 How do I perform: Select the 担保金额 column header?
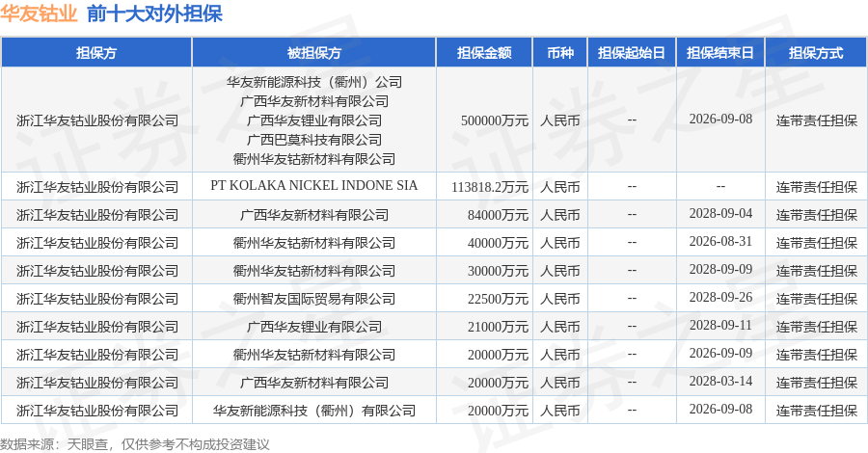(484, 53)
